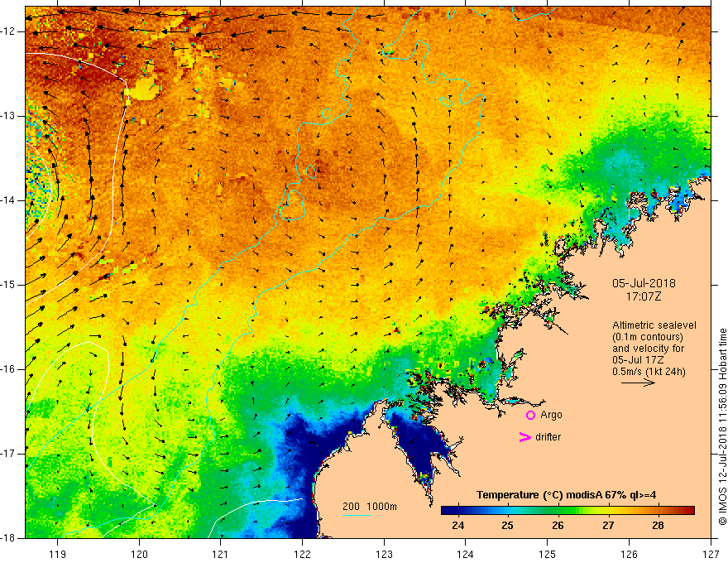Click colorbar tick label '24'

pyautogui.click(x=457, y=526)
